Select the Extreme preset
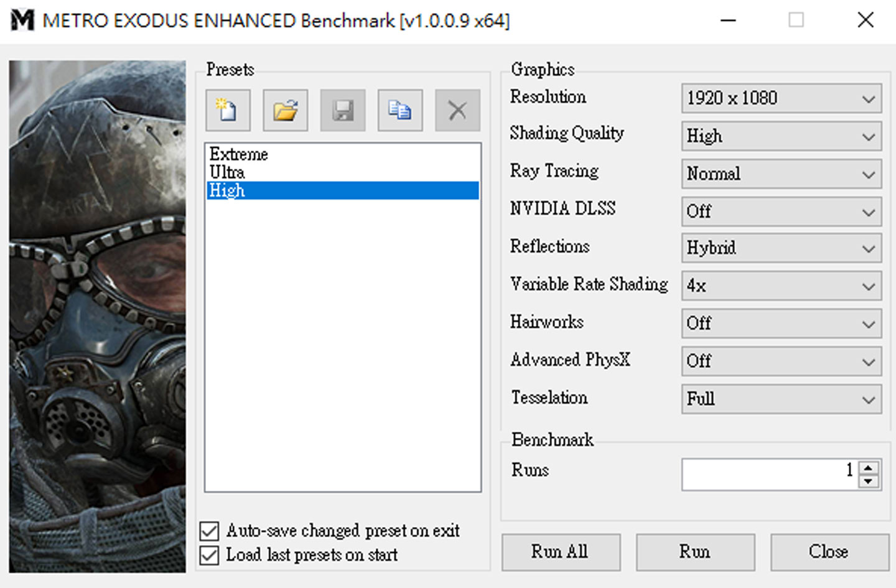The height and width of the screenshot is (588, 896). pos(239,154)
